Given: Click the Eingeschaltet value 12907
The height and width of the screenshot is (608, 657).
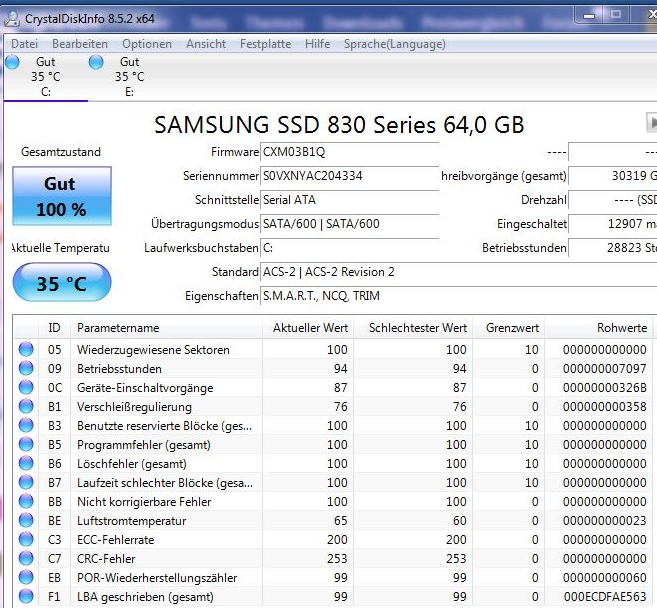Looking at the screenshot, I should click(613, 224).
